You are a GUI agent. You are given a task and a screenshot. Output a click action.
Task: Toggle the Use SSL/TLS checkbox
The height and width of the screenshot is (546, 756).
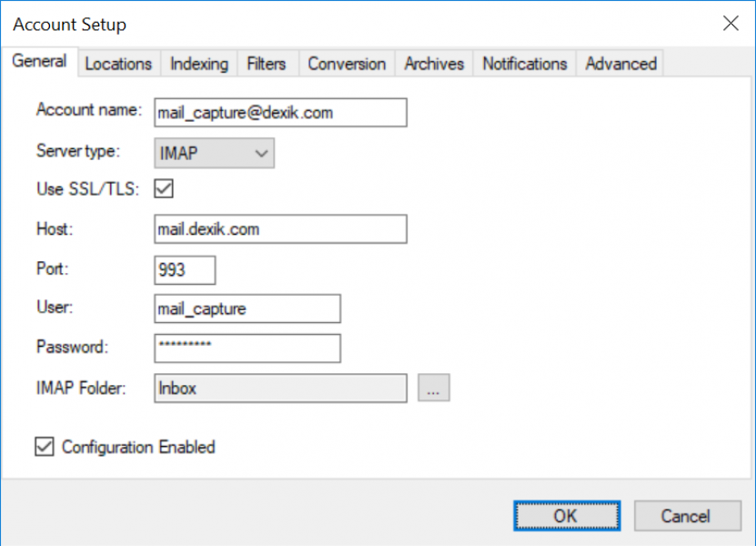point(165,189)
